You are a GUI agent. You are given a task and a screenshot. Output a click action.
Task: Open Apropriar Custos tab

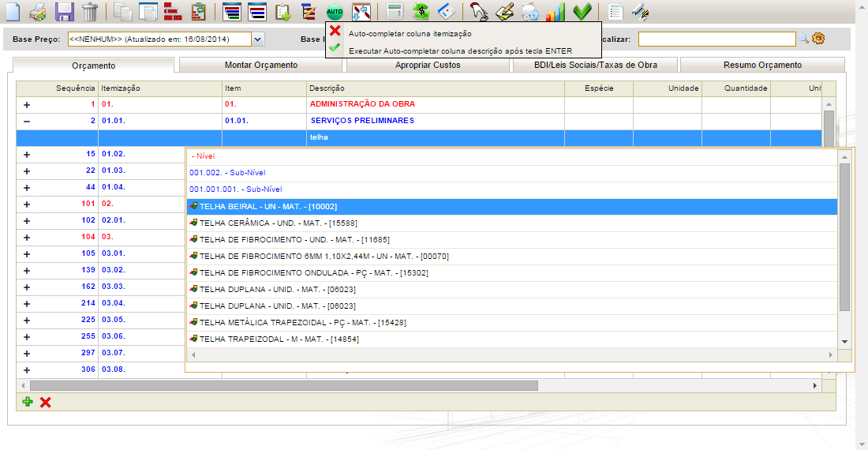pos(428,65)
